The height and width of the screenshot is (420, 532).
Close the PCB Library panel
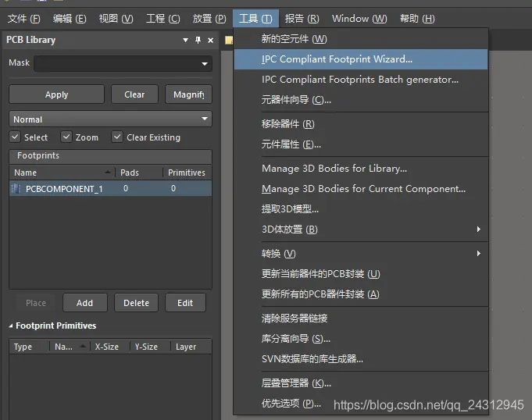(x=211, y=41)
